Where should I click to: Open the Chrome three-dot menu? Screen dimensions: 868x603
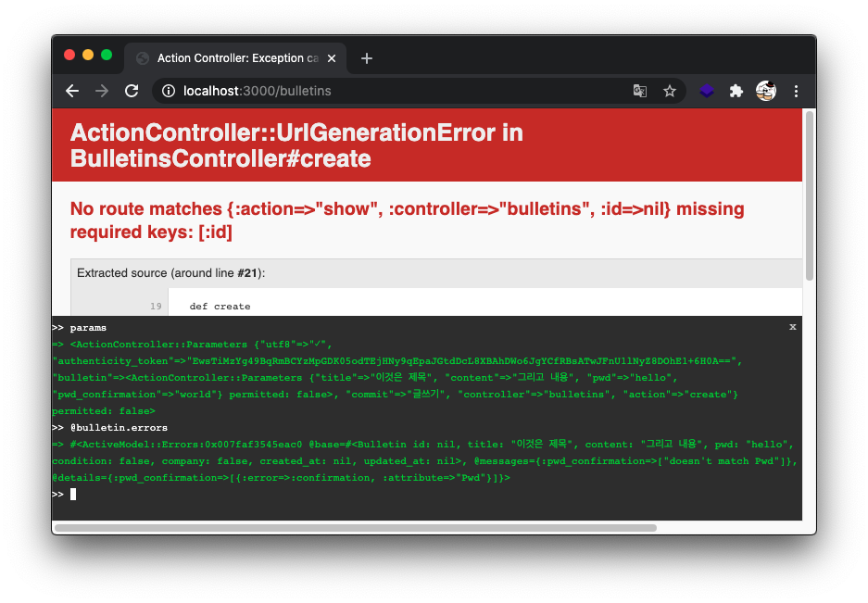point(796,91)
